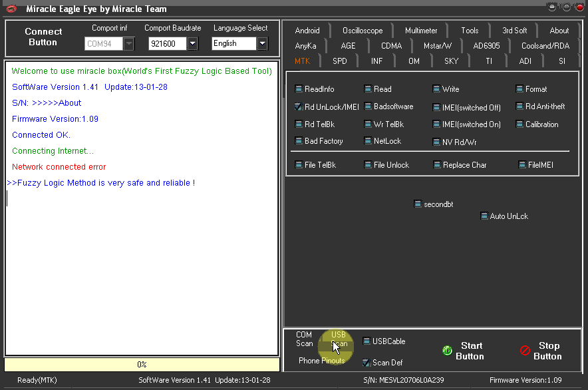This screenshot has height=390, width=588.
Task: Switch to the Tools tab
Action: 470,31
